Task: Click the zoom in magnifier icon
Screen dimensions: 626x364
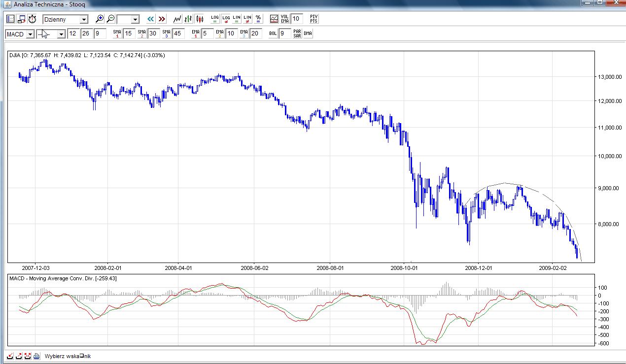Action: (100, 19)
